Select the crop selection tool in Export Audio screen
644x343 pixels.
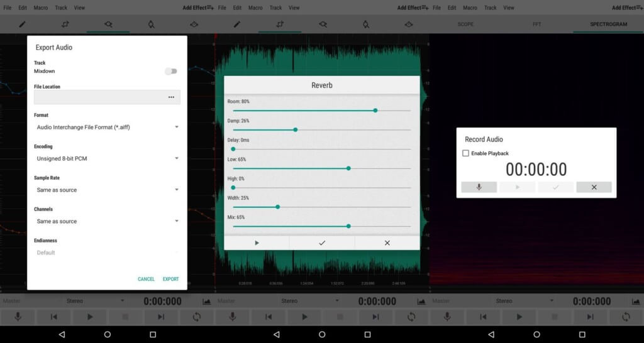65,24
